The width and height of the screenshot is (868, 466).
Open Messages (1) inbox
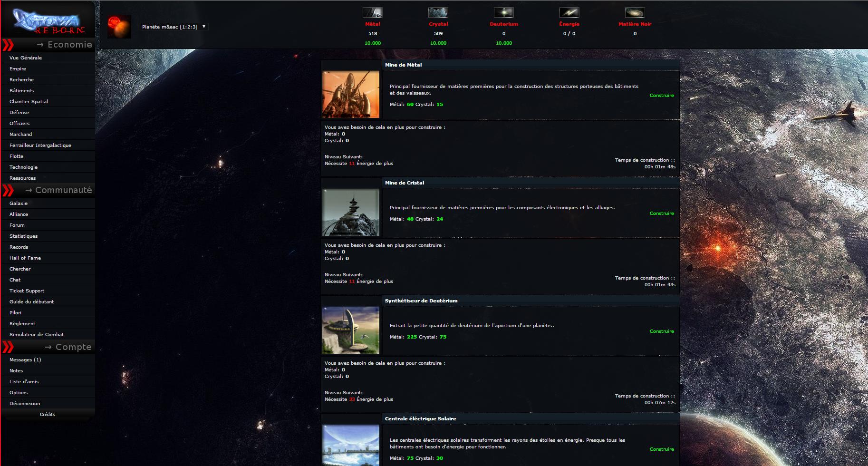(x=25, y=360)
